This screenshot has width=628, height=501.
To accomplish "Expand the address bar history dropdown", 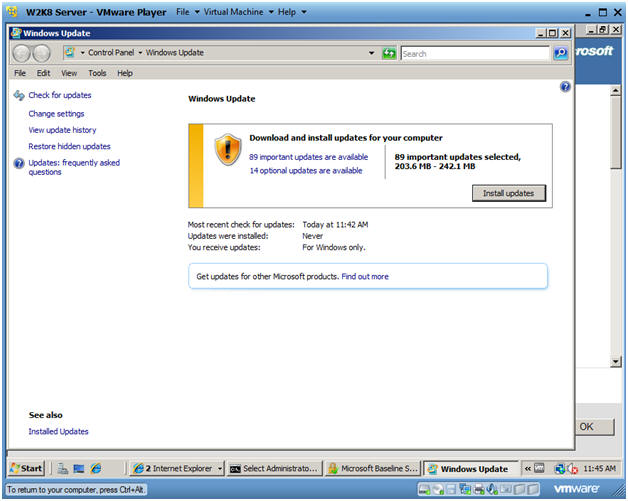I will 371,53.
